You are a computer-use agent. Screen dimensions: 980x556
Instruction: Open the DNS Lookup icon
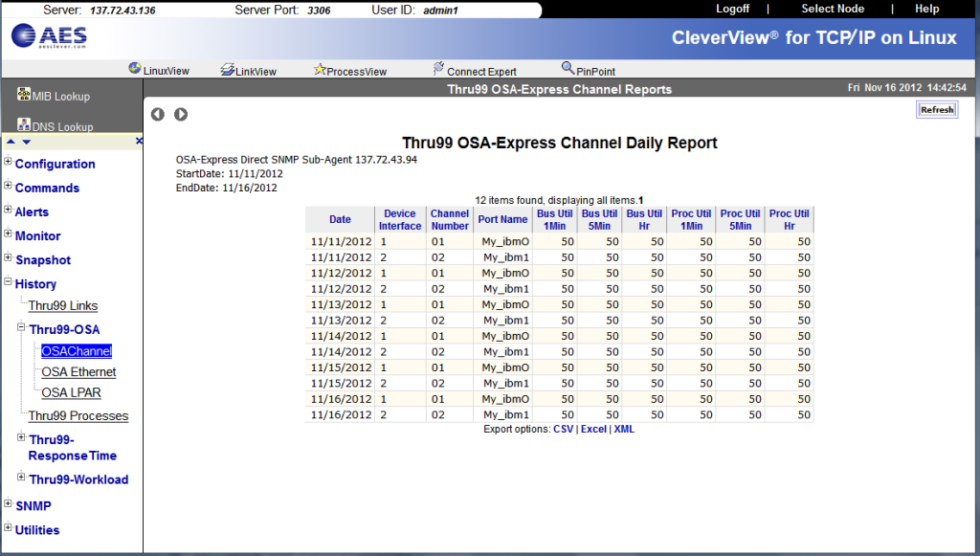coord(24,124)
